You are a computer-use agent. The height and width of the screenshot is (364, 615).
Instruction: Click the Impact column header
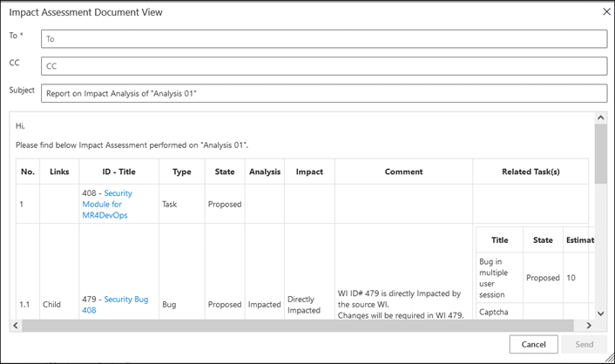[309, 172]
